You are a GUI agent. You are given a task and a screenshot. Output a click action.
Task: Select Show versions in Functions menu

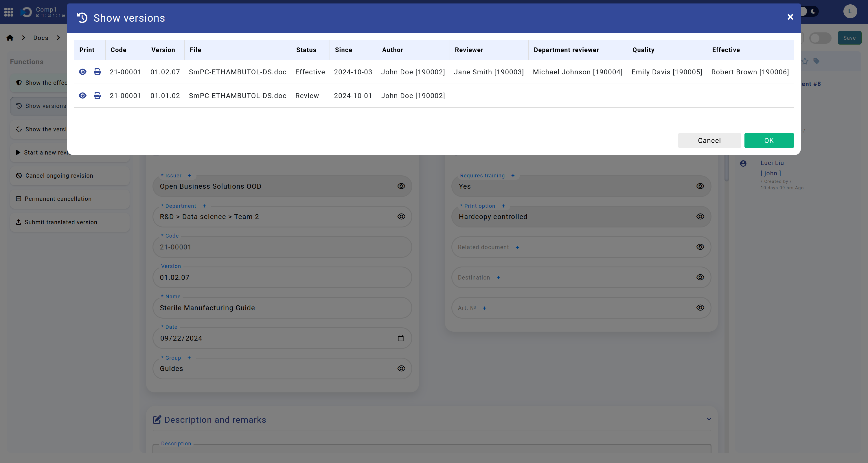pyautogui.click(x=39, y=106)
